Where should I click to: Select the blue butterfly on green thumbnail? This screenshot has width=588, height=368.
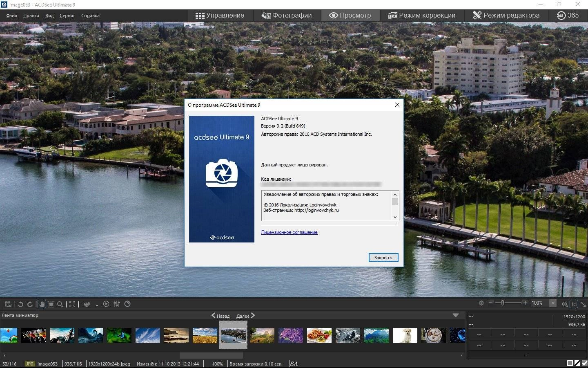[x=119, y=335]
